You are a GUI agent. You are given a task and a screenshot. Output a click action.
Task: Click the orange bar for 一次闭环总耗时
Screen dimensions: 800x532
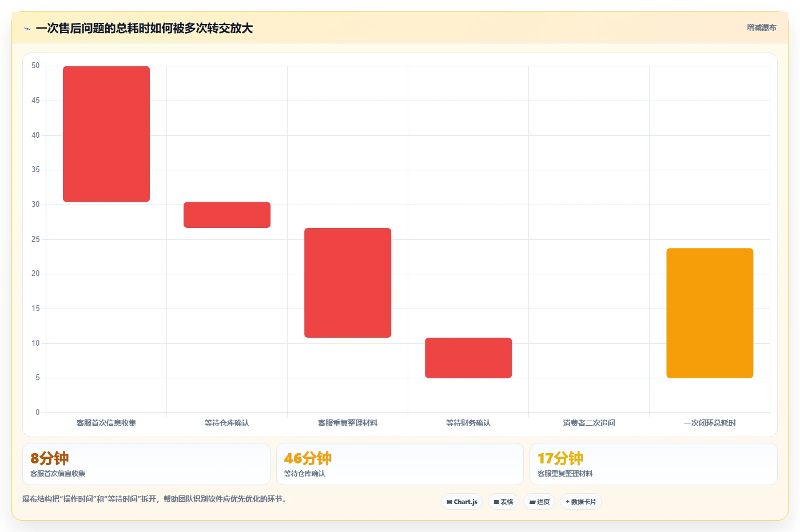tap(710, 313)
